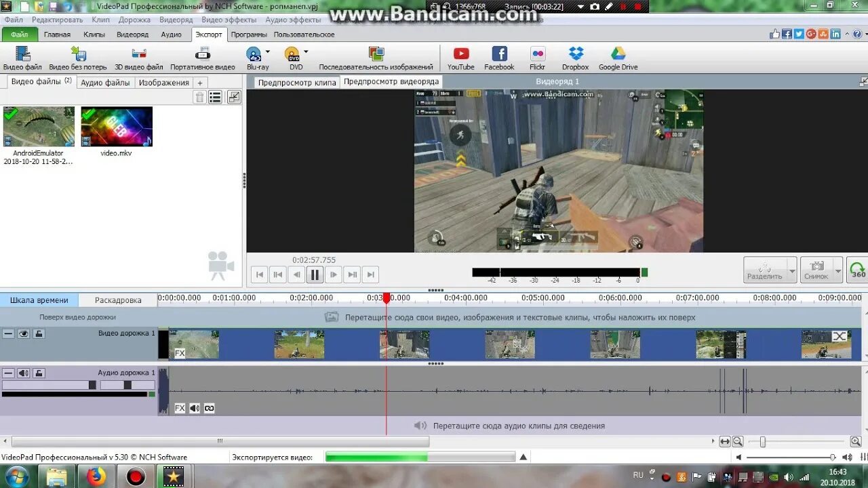Lock Аудио дорожка 1
This screenshot has width=868, height=488.
click(x=39, y=373)
